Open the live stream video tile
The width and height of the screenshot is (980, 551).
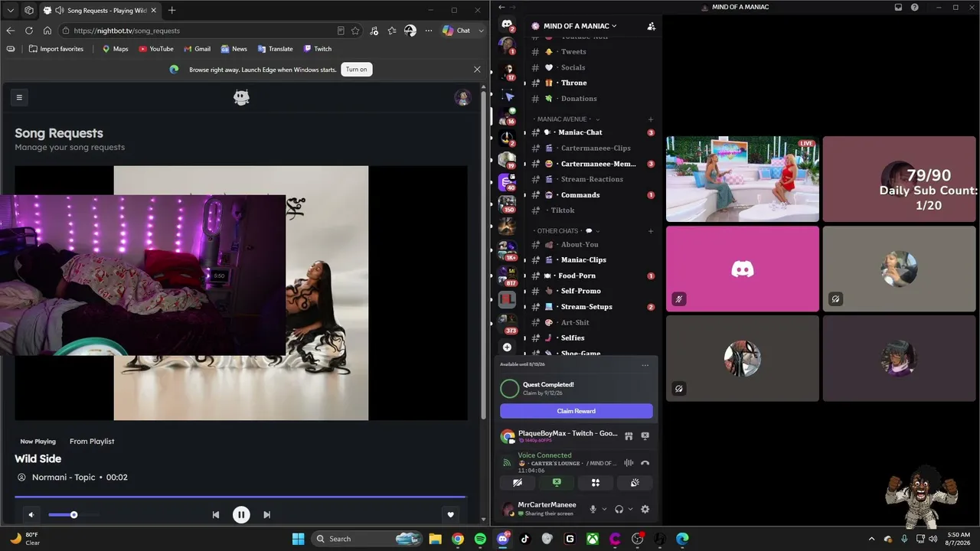pos(743,179)
